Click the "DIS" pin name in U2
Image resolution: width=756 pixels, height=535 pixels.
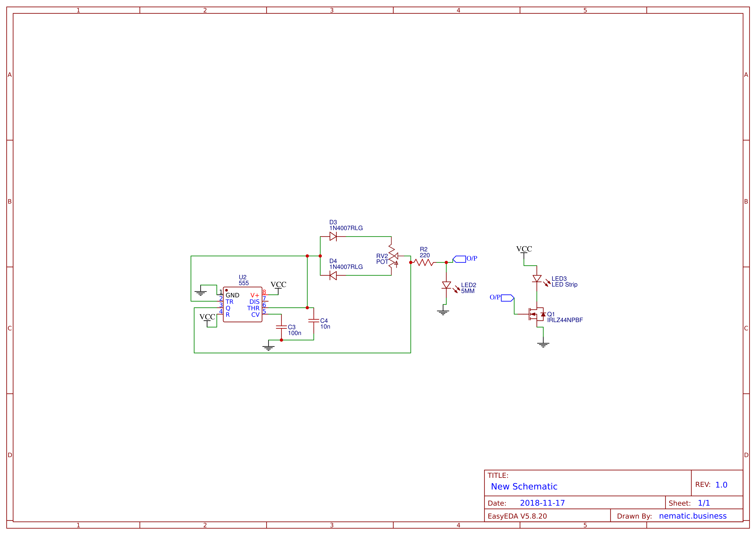pos(255,302)
